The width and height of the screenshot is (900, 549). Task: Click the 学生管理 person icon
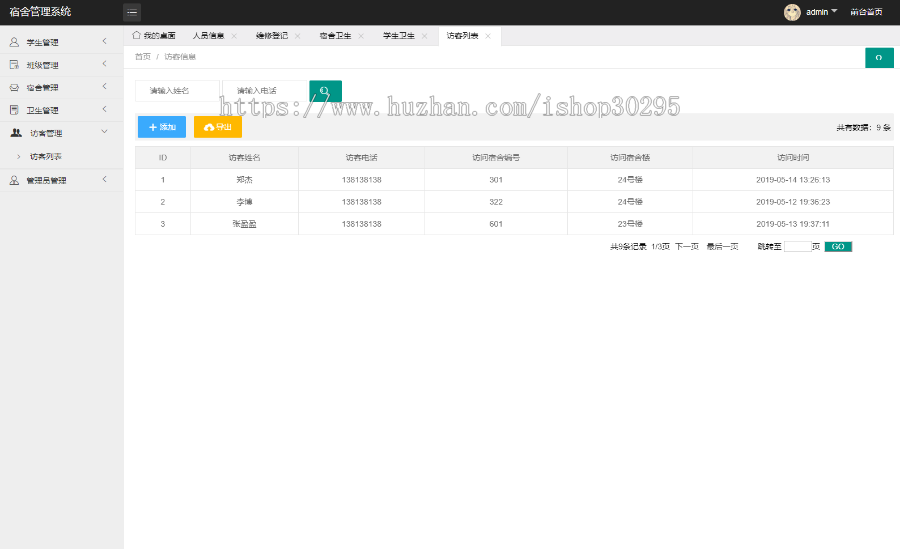[14, 42]
